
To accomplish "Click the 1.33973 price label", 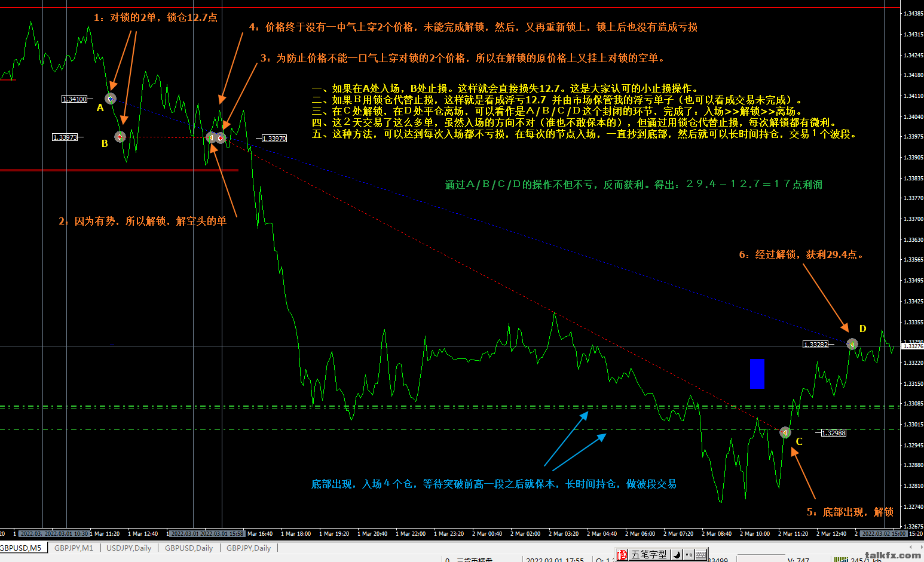I will point(65,137).
